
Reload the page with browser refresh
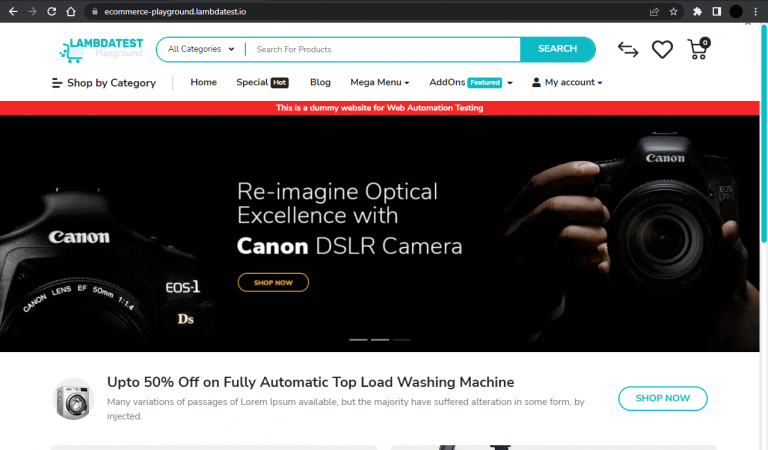[51, 12]
